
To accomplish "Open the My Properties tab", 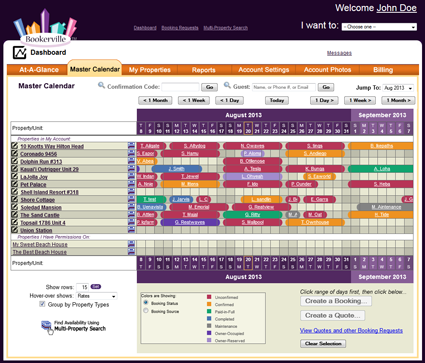I will tap(150, 70).
